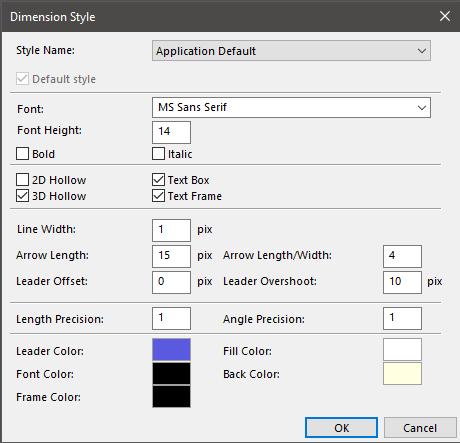Expand the Font dropdown list

[291, 107]
